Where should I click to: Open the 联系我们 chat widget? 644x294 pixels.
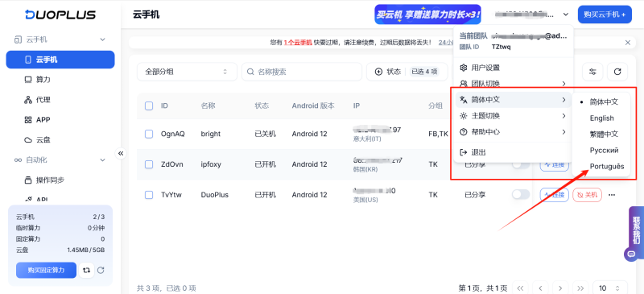(x=636, y=233)
